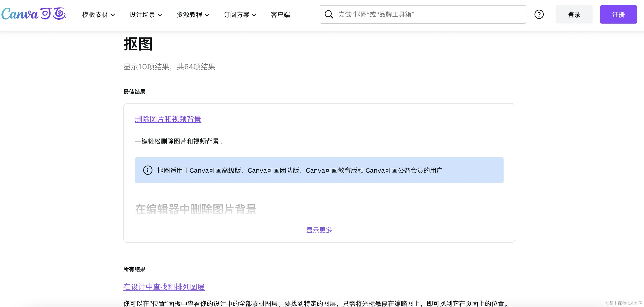This screenshot has height=307, width=644.
Task: Click the blue 抠图适用于 notice banner
Action: point(319,170)
